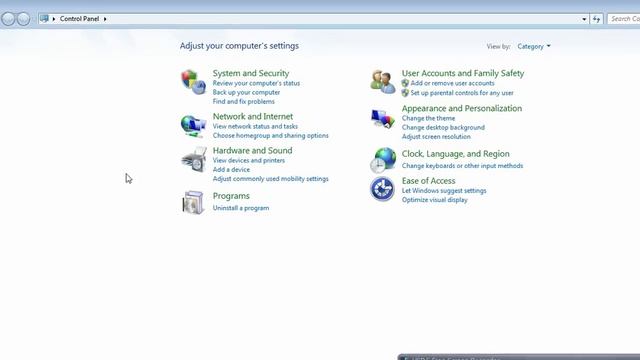Open User Accounts and Family Safety heading

tap(463, 73)
